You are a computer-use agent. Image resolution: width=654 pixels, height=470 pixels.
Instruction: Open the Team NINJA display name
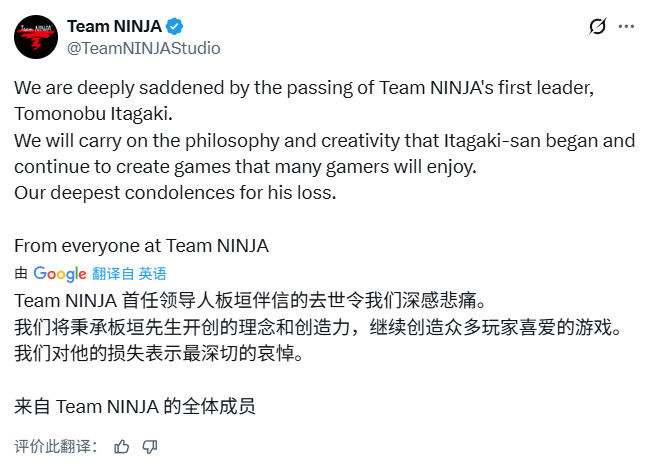(114, 27)
